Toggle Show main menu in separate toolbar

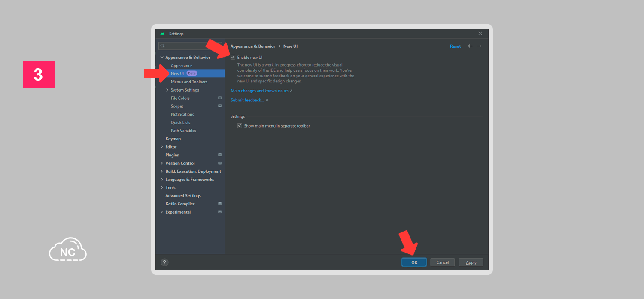[x=240, y=126]
